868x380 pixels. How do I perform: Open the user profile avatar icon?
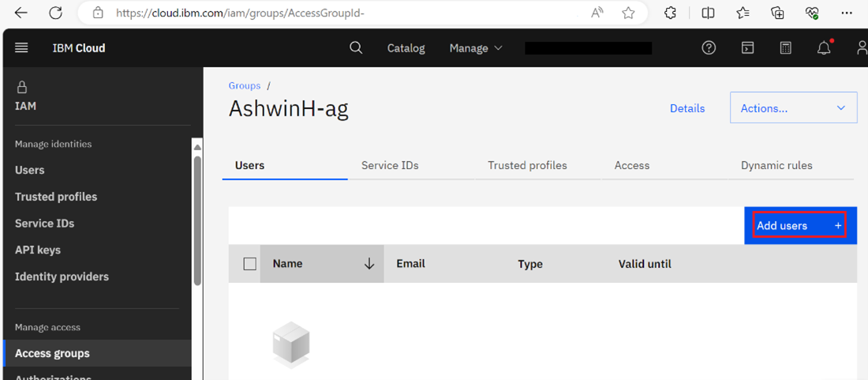[862, 48]
